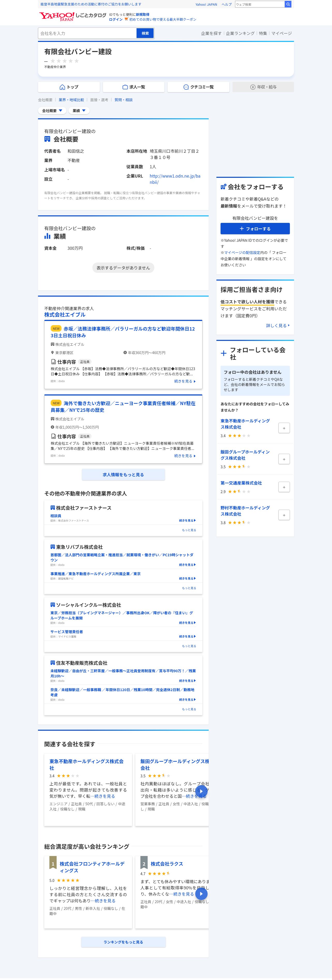332x980 pixels.
Task: Click ランキングをもっと見る button
Action: (x=123, y=942)
